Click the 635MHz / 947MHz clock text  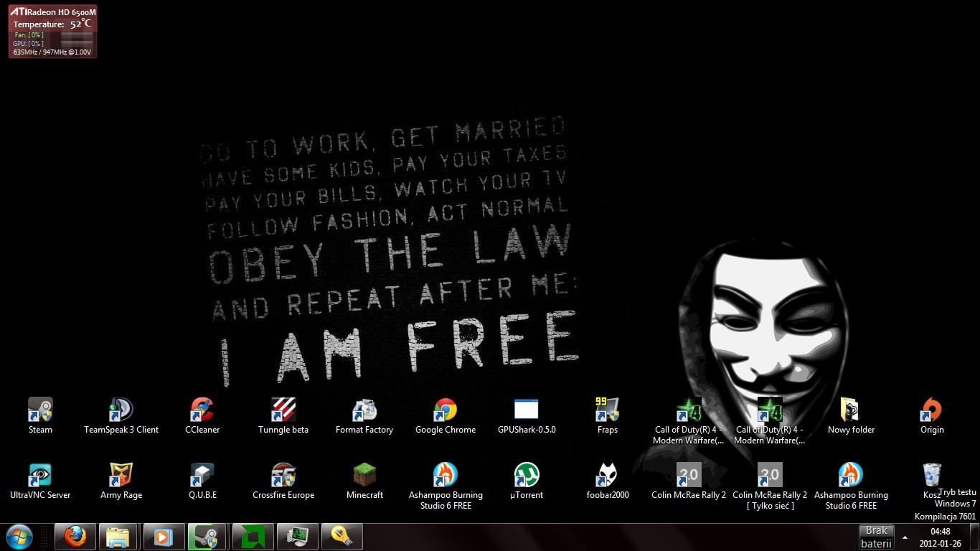pos(52,52)
